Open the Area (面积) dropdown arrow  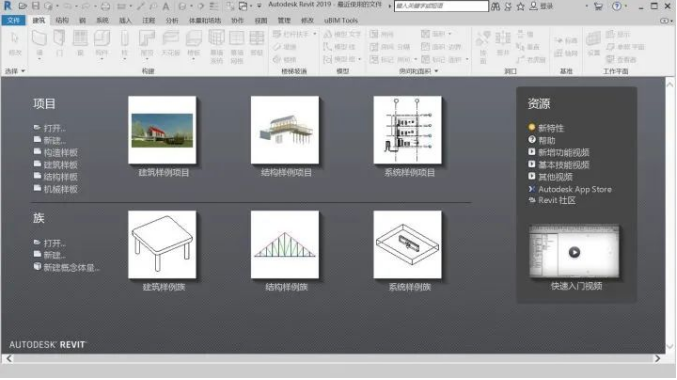click(449, 34)
